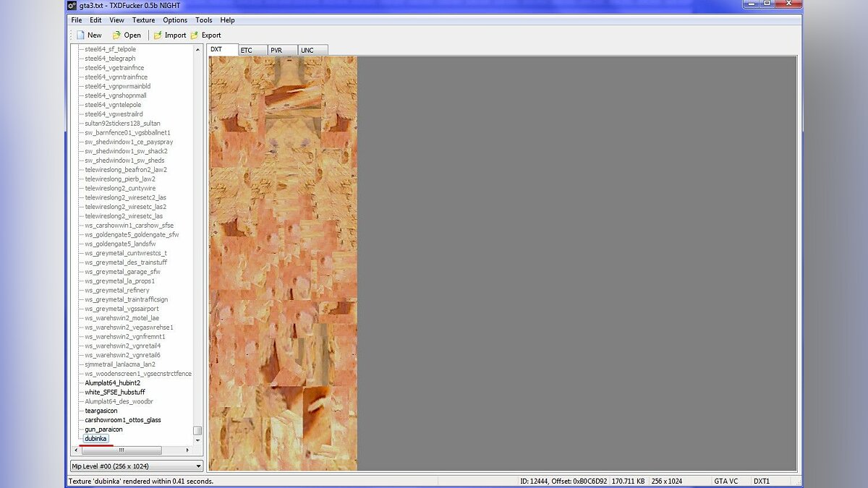
Task: Switch to the PVR tab
Action: [276, 50]
